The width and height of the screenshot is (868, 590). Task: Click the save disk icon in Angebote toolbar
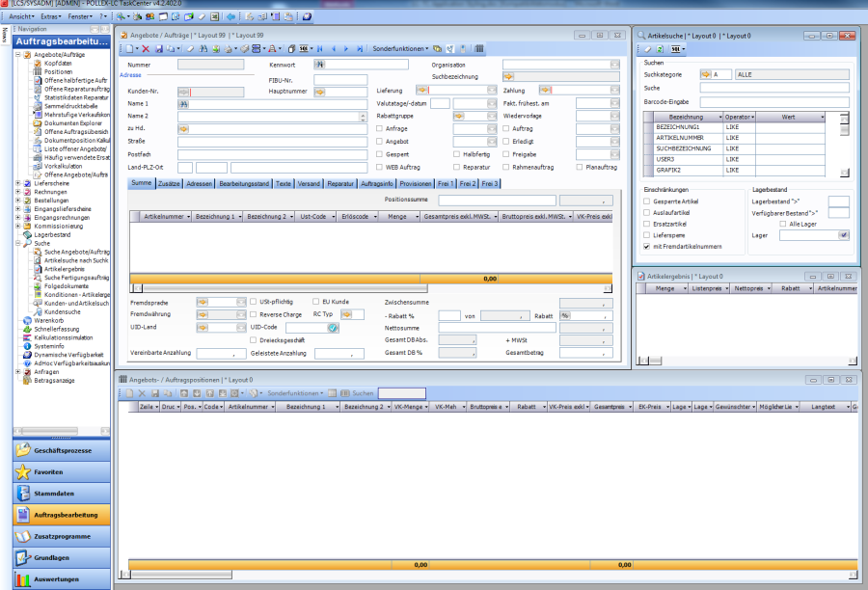click(159, 48)
